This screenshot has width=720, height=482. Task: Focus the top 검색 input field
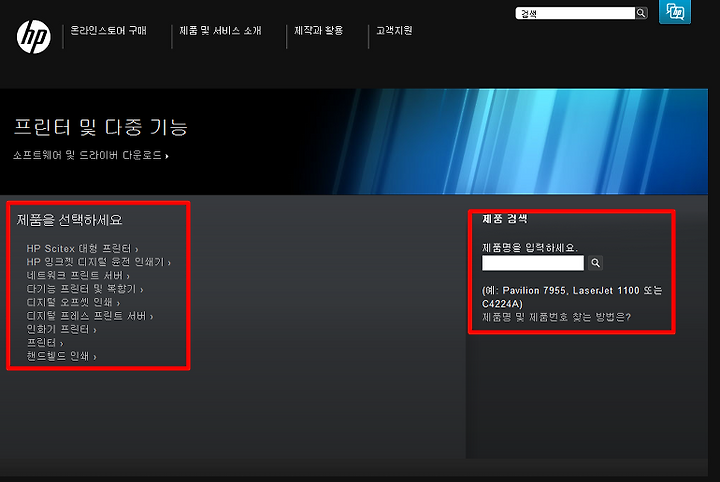tap(575, 13)
